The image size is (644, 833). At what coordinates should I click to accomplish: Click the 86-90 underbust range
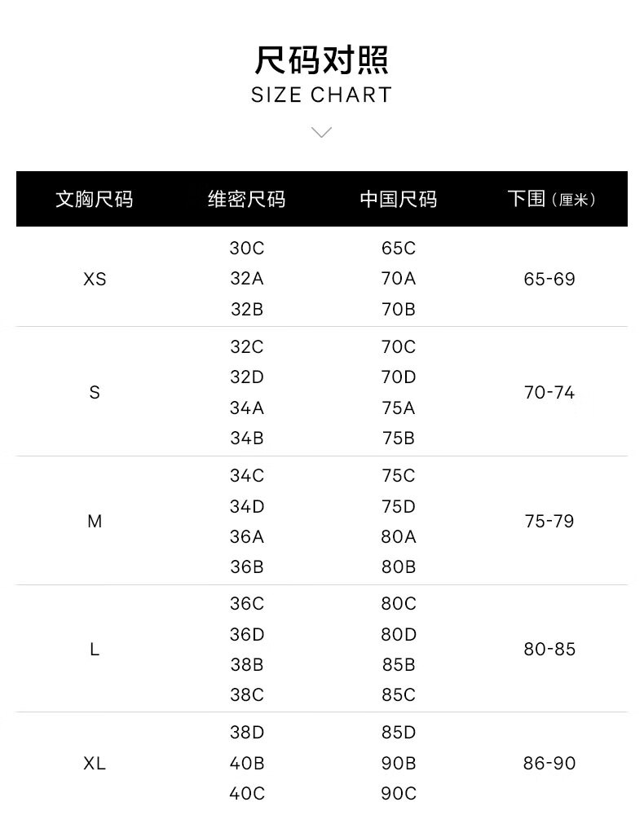coord(549,763)
